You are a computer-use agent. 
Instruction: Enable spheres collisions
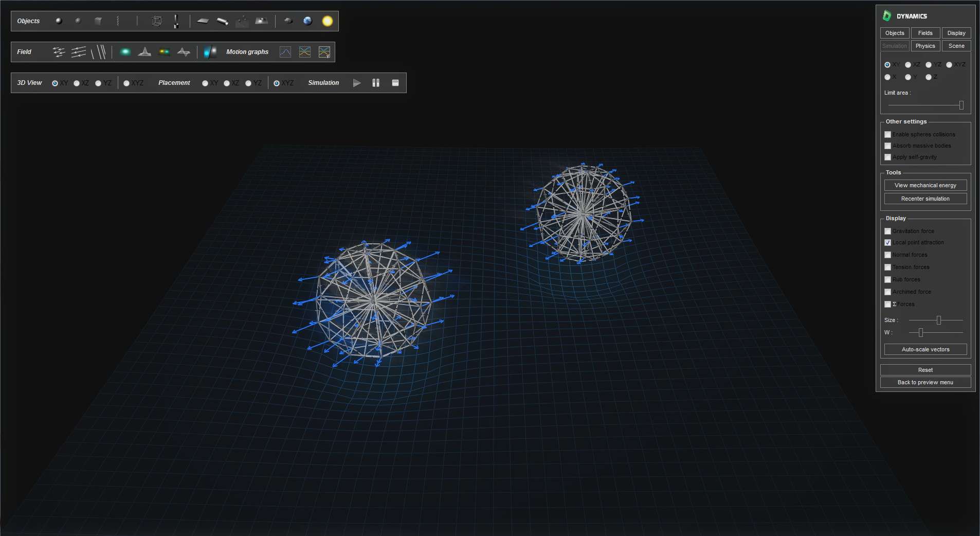pos(888,134)
